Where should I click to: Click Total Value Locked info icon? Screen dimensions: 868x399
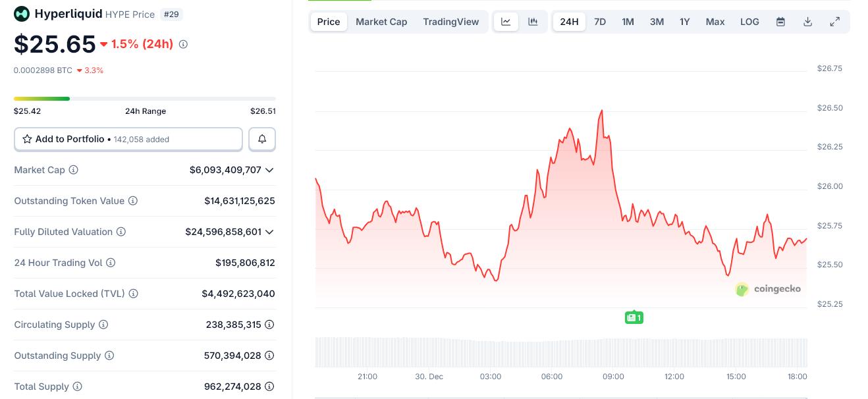click(133, 294)
